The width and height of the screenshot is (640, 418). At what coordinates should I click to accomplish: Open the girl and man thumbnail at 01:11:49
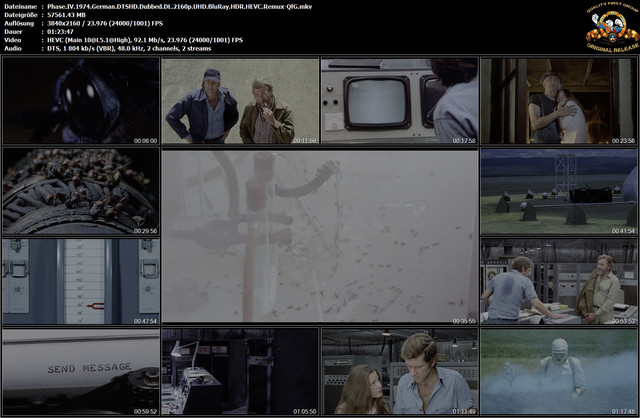400,372
